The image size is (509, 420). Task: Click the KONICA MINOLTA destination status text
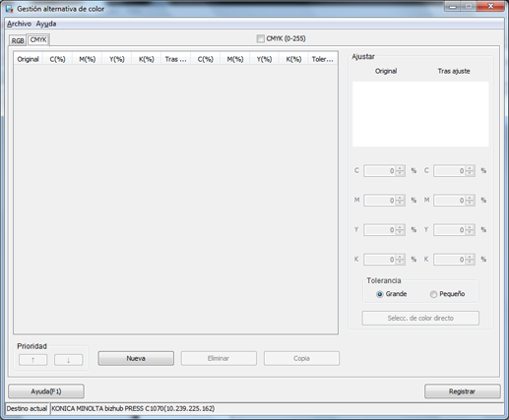click(133, 408)
